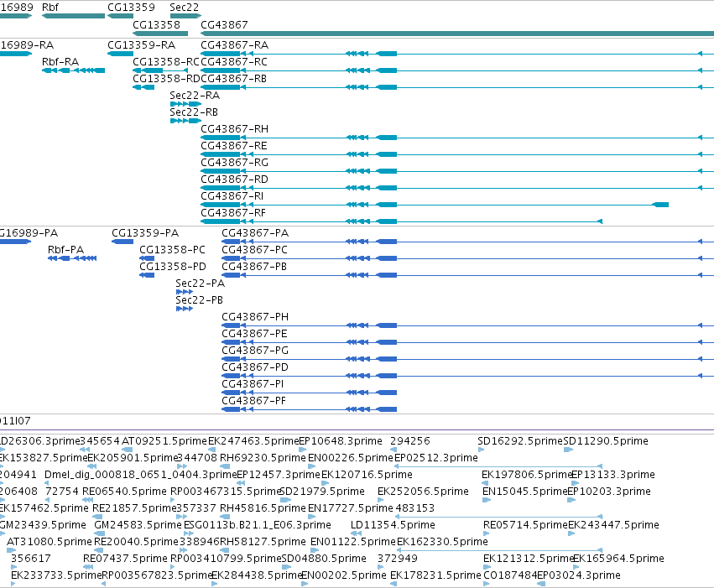The width and height of the screenshot is (714, 588).
Task: Select protein label 'CG43867-PG'
Action: coord(255,351)
